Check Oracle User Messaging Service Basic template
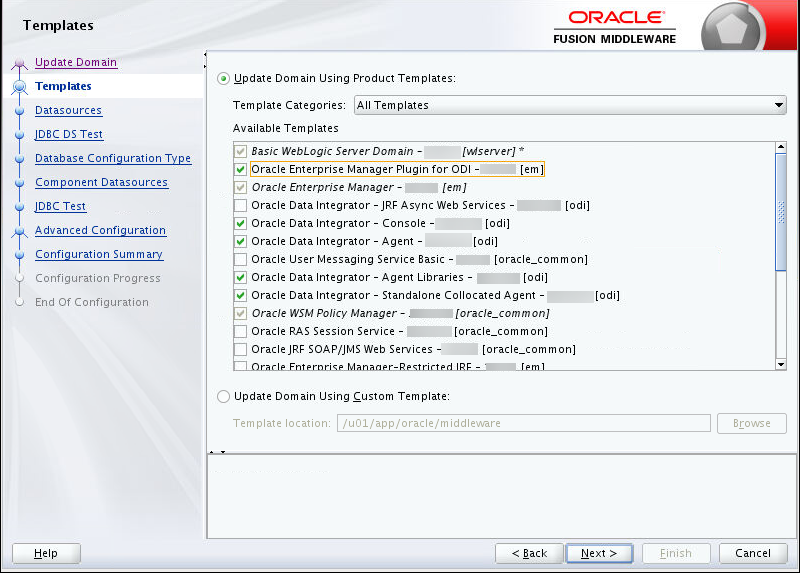Image resolution: width=800 pixels, height=573 pixels. pos(240,259)
